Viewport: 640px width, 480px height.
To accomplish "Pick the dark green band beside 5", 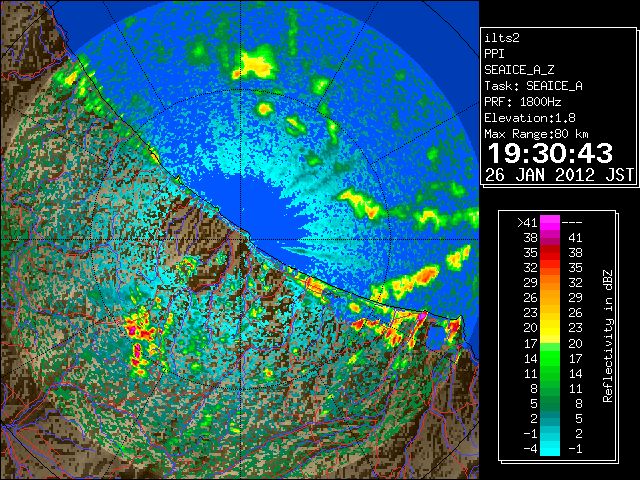I will click(550, 403).
